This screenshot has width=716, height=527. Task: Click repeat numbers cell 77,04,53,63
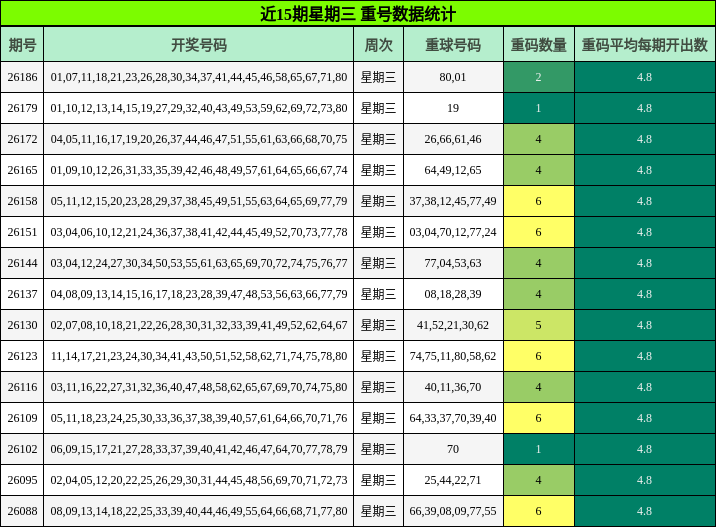pyautogui.click(x=453, y=264)
